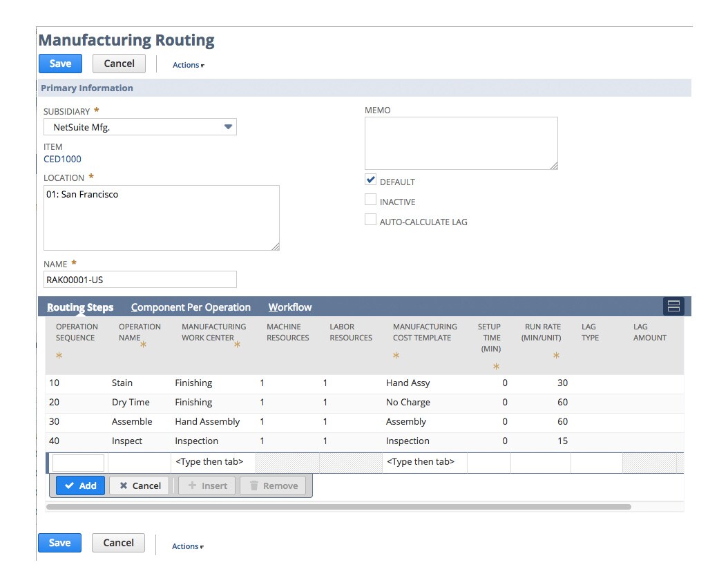Click run rate 15 in Inspect row
Image resolution: width=728 pixels, height=587 pixels.
click(562, 441)
